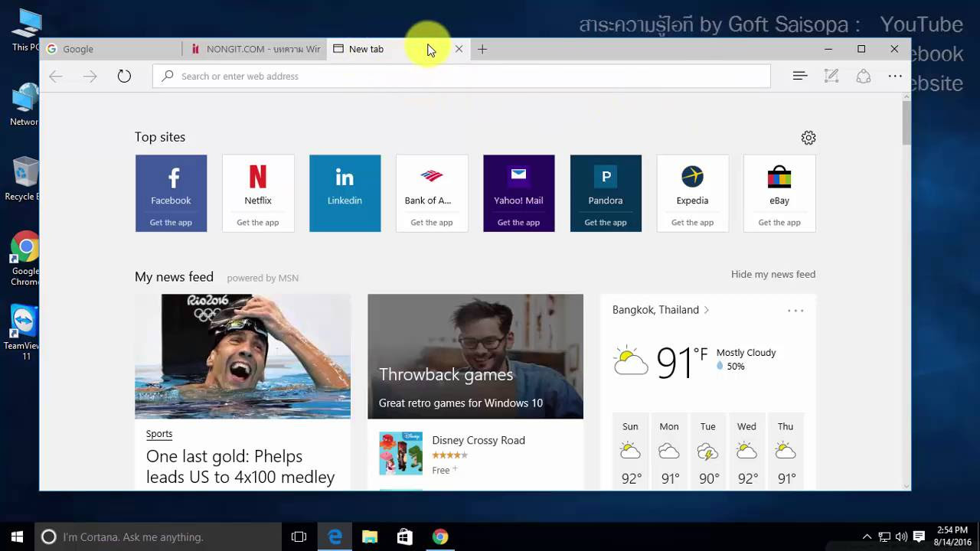
Task: Click the page vertical scrollbar thumb
Action: tap(906, 122)
